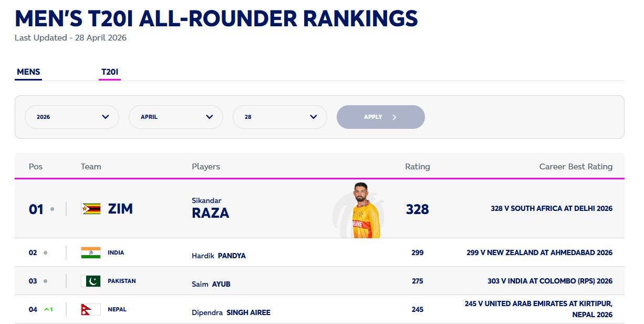Viewport: 644px width, 324px height.
Task: Click the India flag icon
Action: point(91,252)
